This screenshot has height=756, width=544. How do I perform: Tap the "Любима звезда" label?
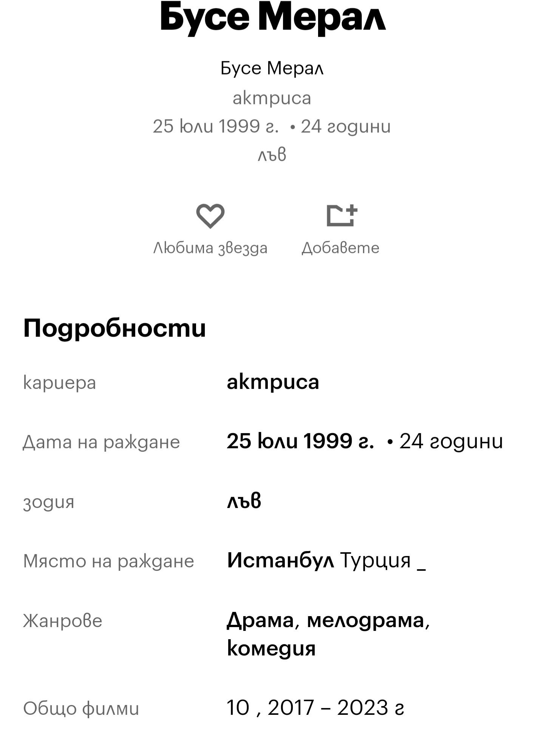click(210, 248)
